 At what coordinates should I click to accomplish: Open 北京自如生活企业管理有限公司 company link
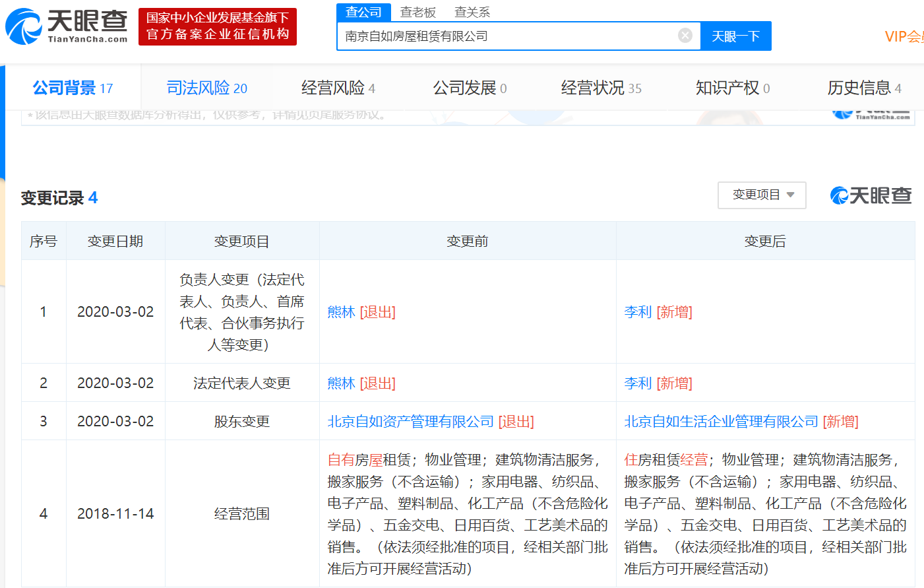tap(721, 422)
